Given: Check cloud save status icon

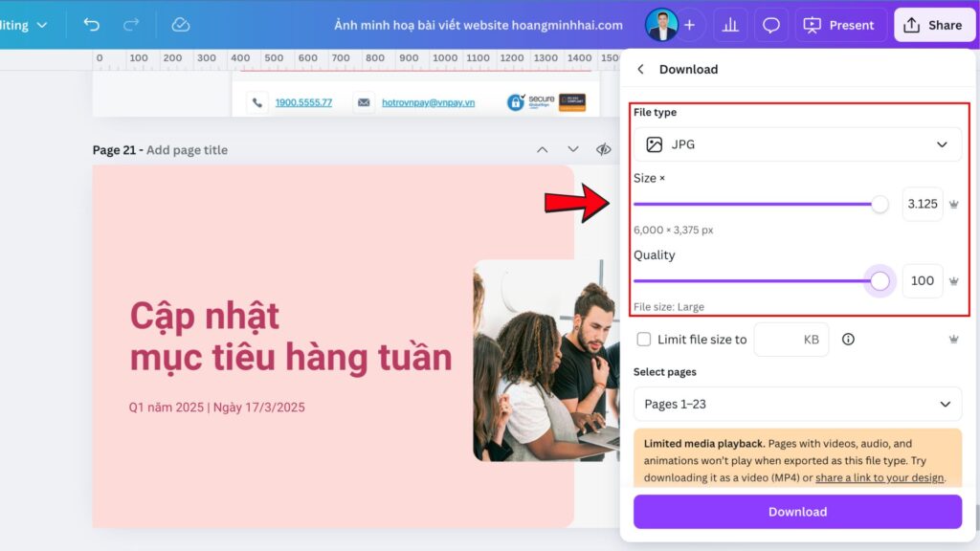Looking at the screenshot, I should pos(181,25).
